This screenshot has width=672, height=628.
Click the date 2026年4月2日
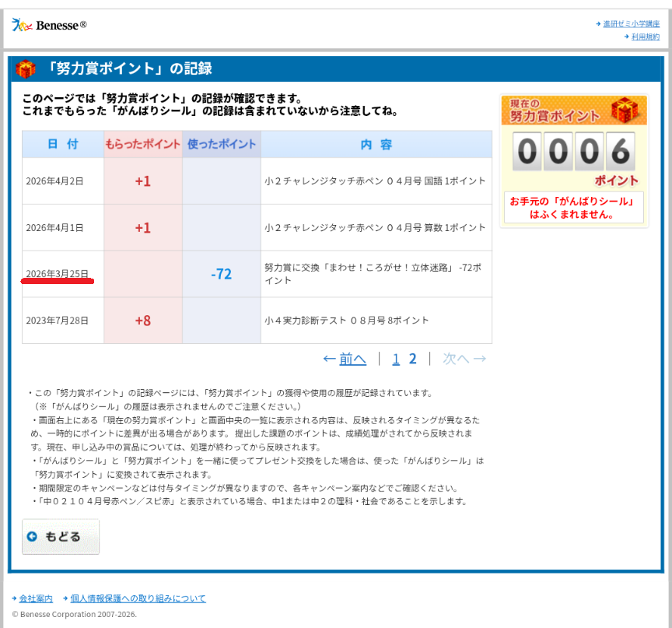tap(54, 181)
